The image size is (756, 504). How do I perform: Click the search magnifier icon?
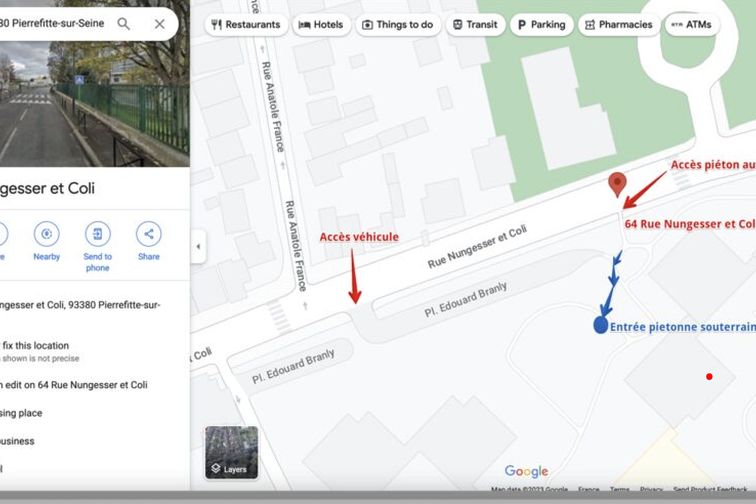coord(124,24)
